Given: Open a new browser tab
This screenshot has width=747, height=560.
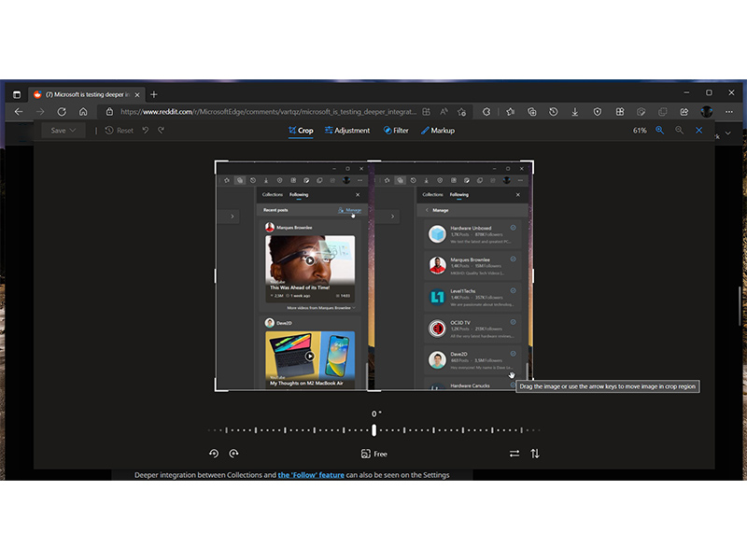Looking at the screenshot, I should (153, 95).
